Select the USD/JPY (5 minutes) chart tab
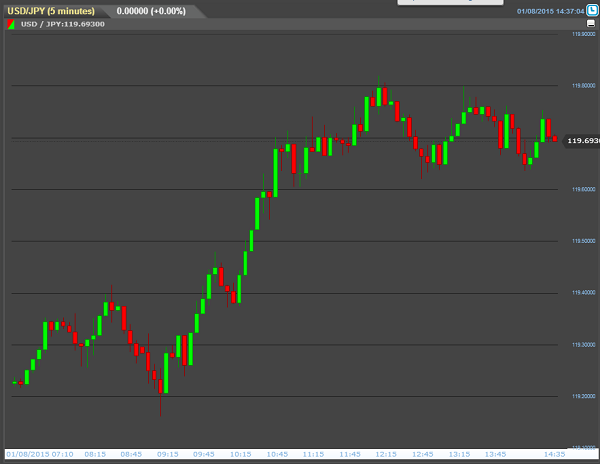This screenshot has height=464, width=600. [51, 11]
